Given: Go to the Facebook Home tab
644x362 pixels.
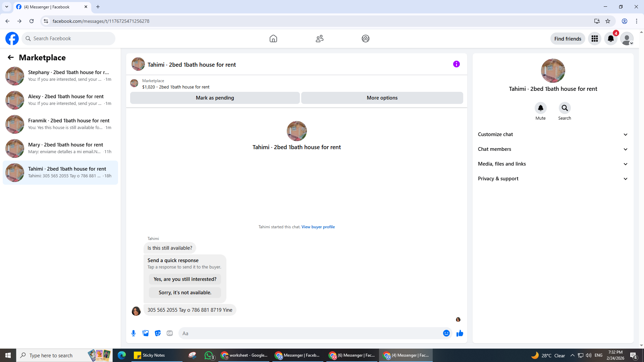Looking at the screenshot, I should (x=273, y=39).
